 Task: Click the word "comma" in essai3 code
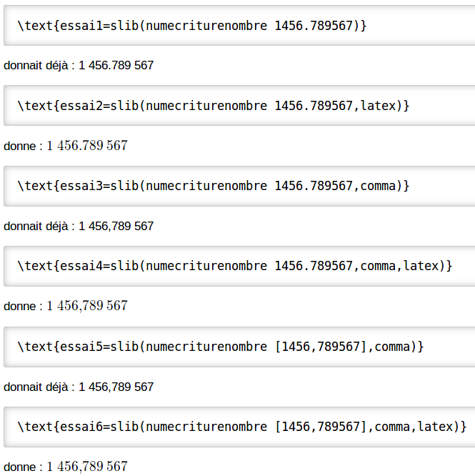tap(378, 186)
